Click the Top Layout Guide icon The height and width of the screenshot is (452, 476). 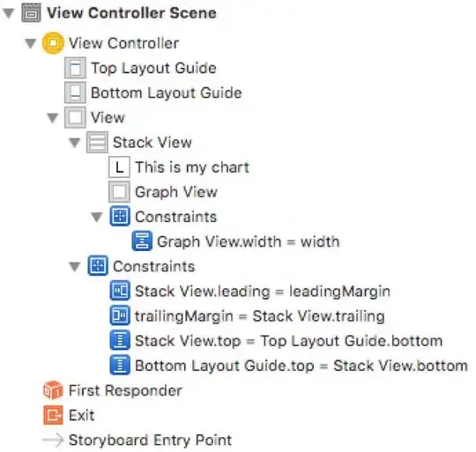(75, 68)
